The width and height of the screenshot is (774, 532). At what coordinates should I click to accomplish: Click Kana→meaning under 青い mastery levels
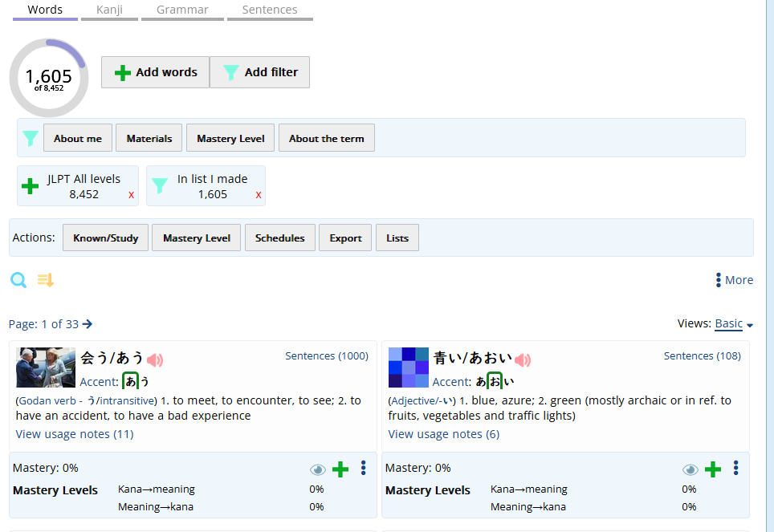click(528, 489)
